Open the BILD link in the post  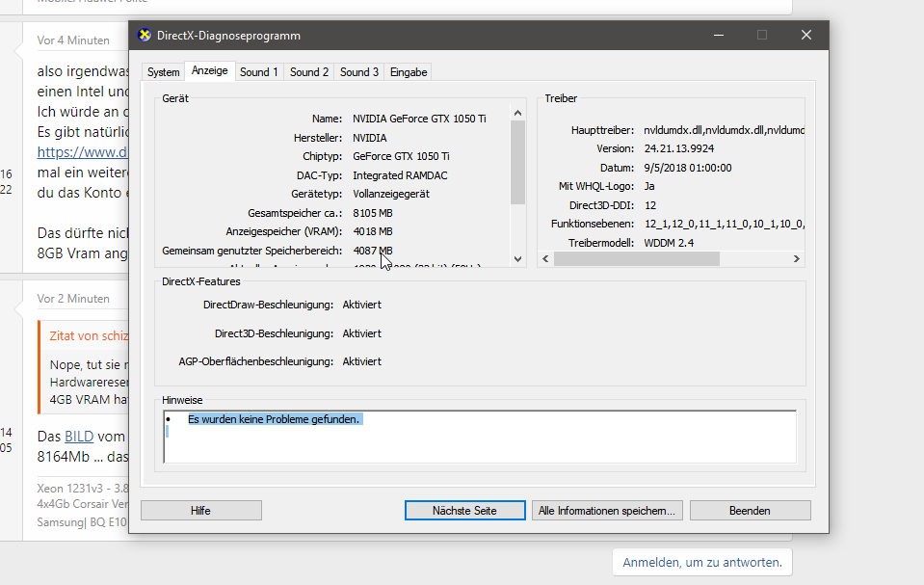point(77,436)
